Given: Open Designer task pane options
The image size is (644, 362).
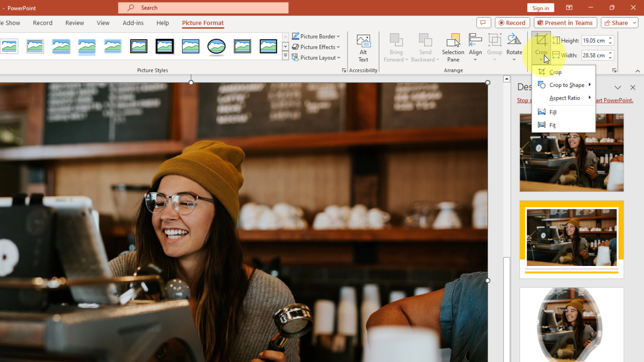Looking at the screenshot, I should pos(618,87).
